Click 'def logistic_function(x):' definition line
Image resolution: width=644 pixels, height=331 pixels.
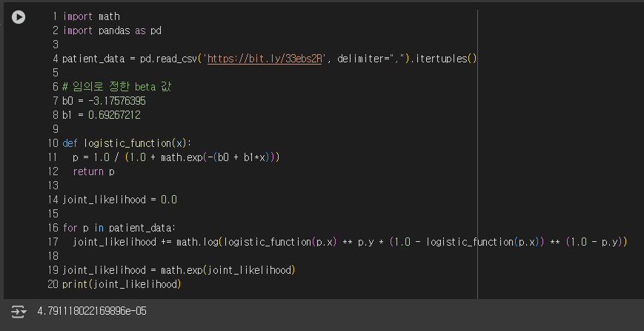(127, 143)
